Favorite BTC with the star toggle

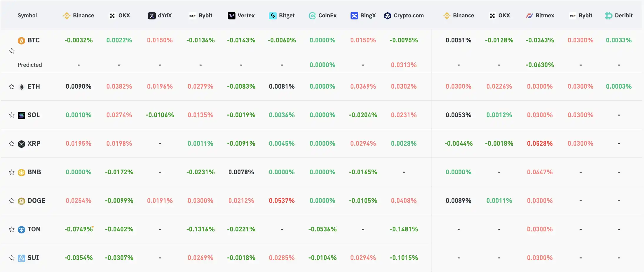[12, 51]
